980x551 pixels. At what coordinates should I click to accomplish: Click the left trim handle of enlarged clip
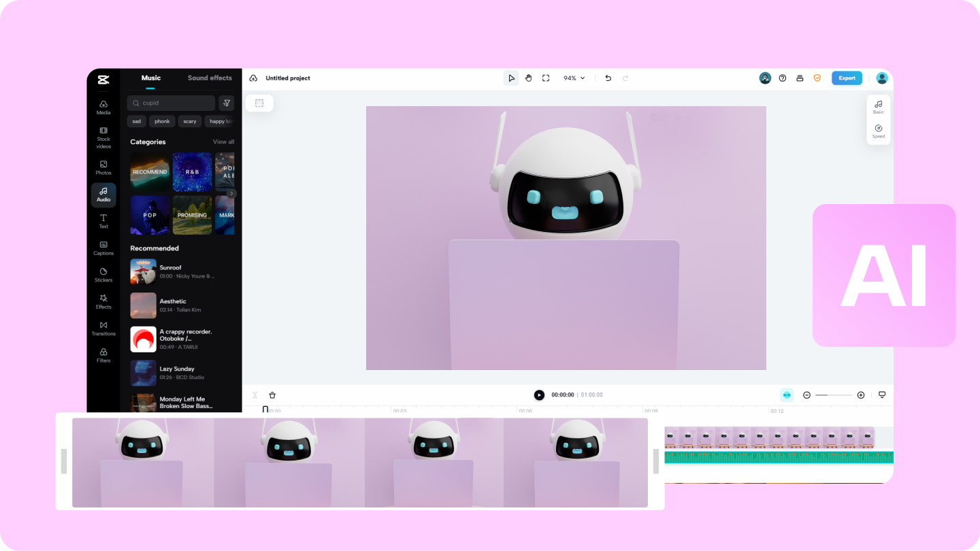(64, 461)
